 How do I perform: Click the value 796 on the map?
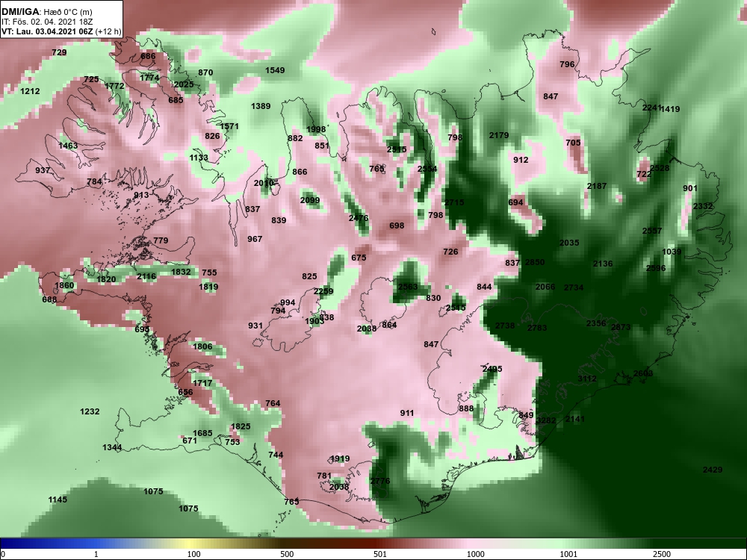tap(567, 63)
